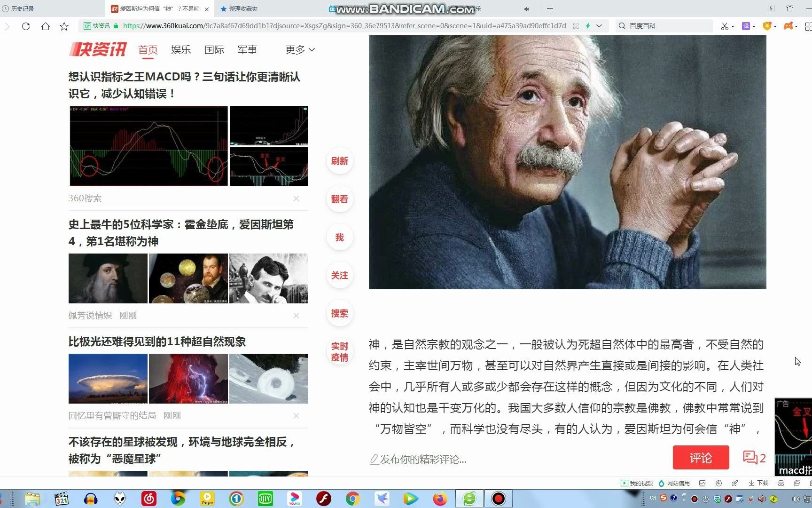Open the large MACD chart thumbnail
This screenshot has width=812, height=508.
tap(149, 146)
